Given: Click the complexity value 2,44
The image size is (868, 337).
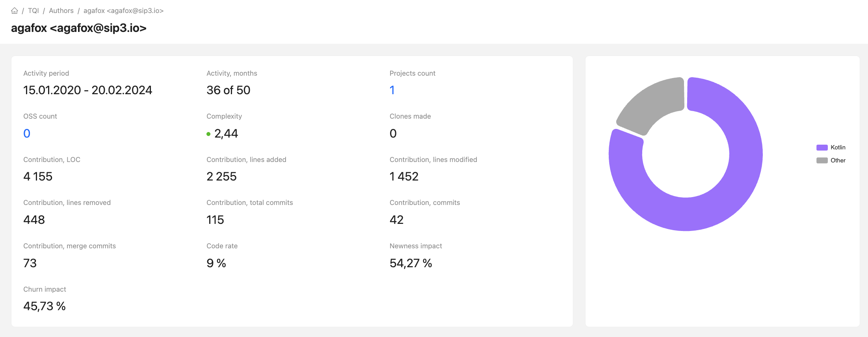Looking at the screenshot, I should [x=226, y=134].
